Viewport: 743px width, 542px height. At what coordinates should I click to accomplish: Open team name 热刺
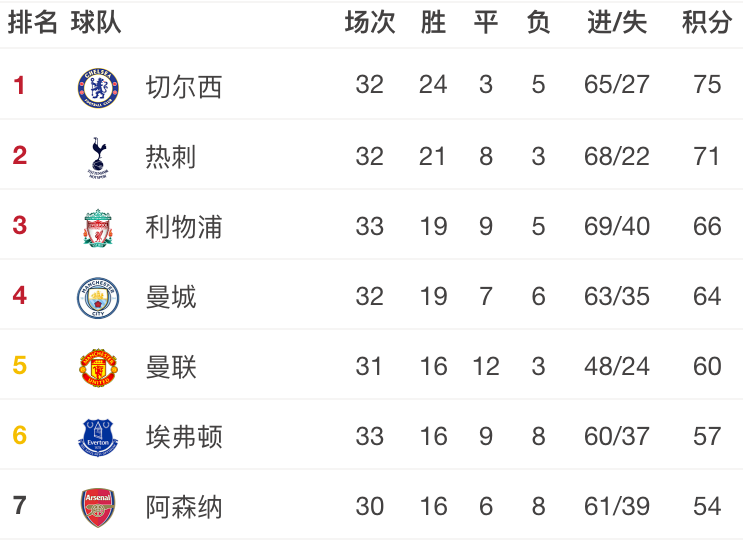pos(171,157)
